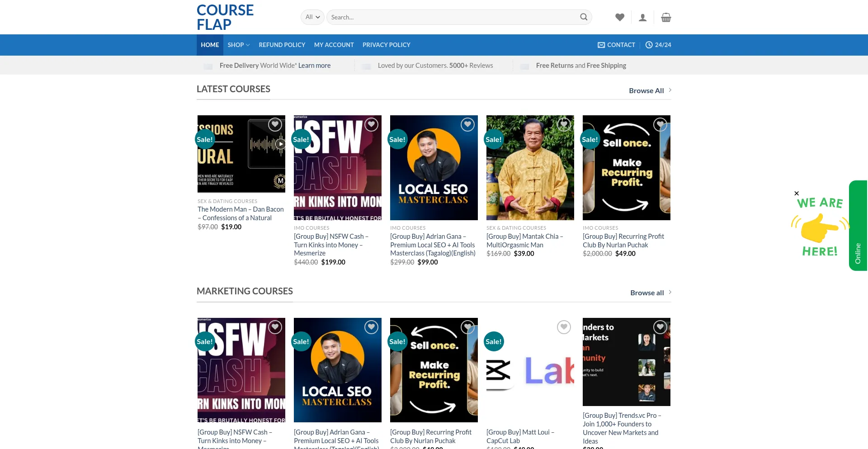Expand the SHOP navigation dropdown
Screen dimensions: 868x449
click(x=238, y=45)
